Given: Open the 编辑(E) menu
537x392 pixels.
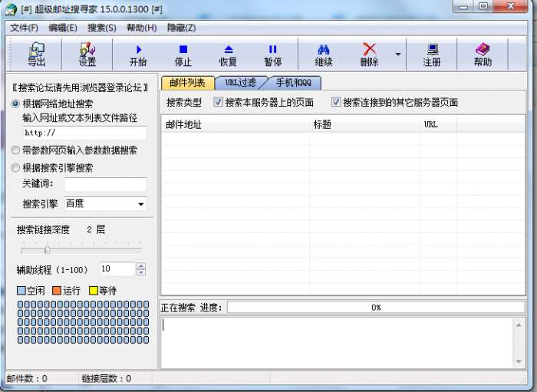Looking at the screenshot, I should pos(63,28).
